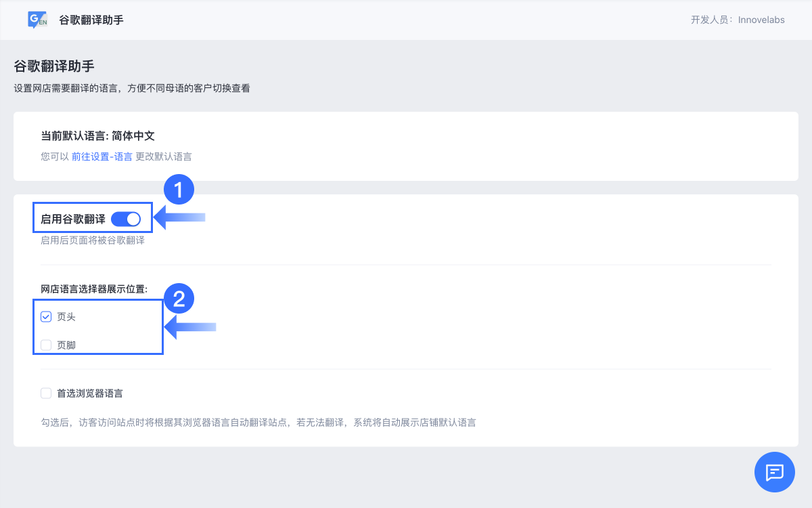Uncheck the 页头 checkbox

(46, 316)
